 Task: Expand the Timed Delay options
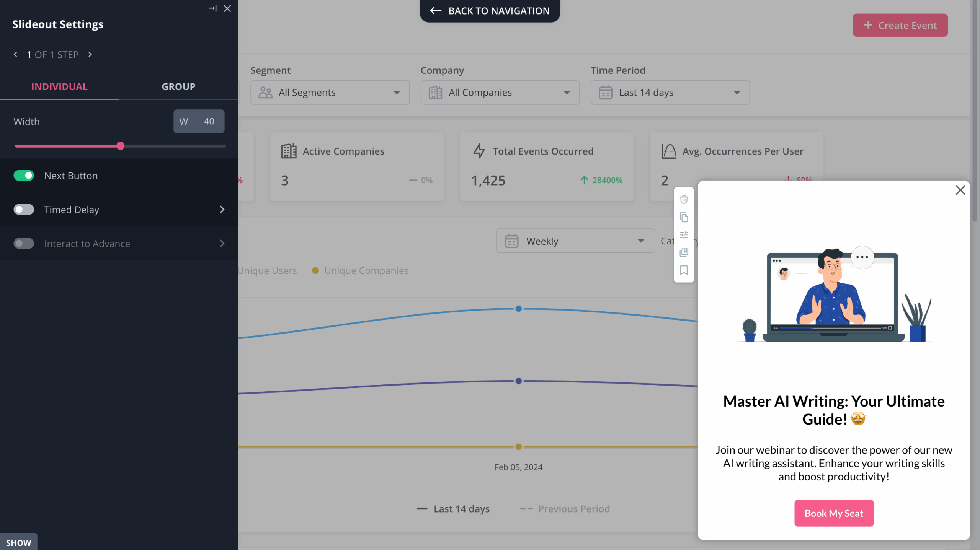tap(222, 210)
